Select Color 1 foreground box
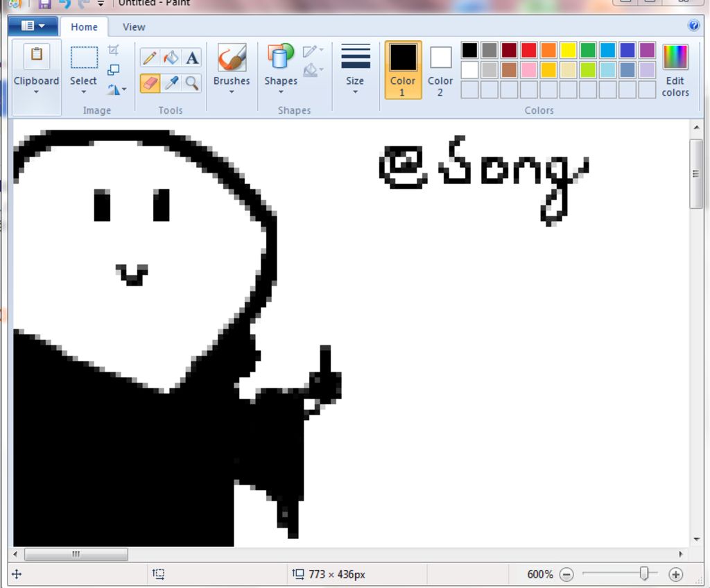 (x=403, y=69)
